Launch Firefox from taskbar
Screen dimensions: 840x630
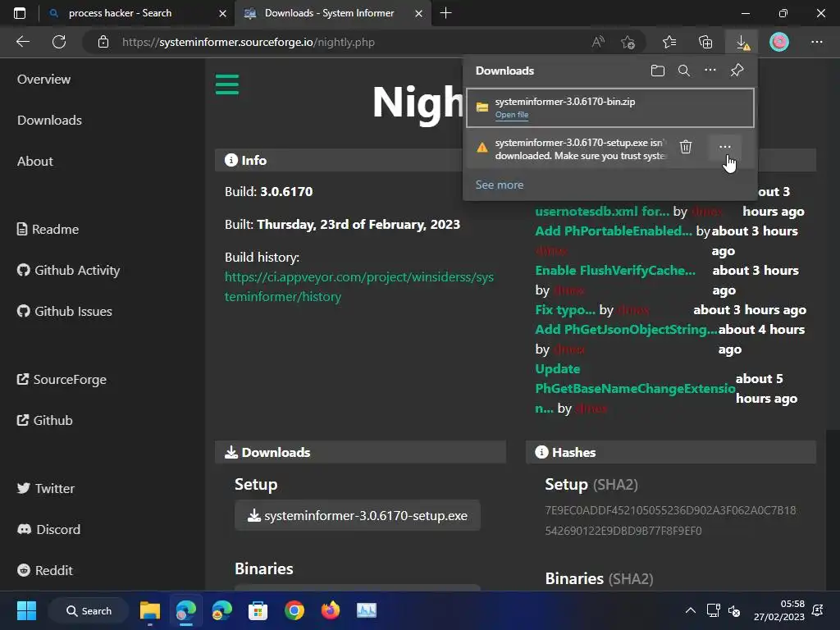330,610
